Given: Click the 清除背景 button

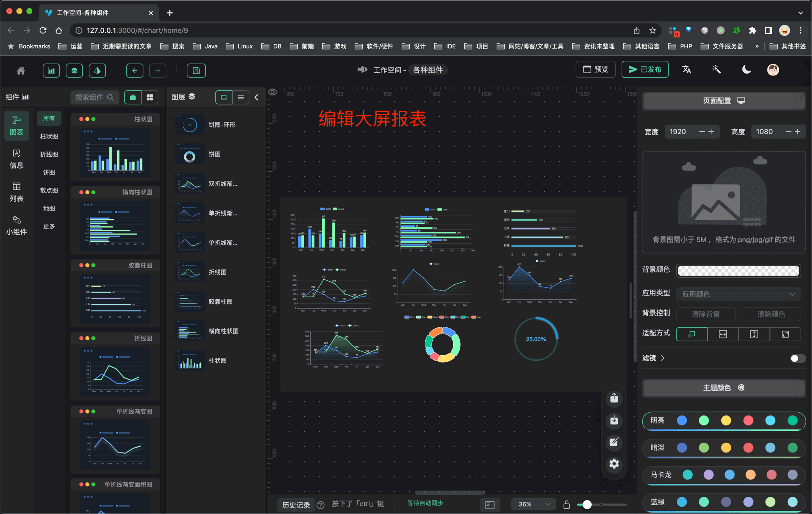Looking at the screenshot, I should (x=705, y=314).
